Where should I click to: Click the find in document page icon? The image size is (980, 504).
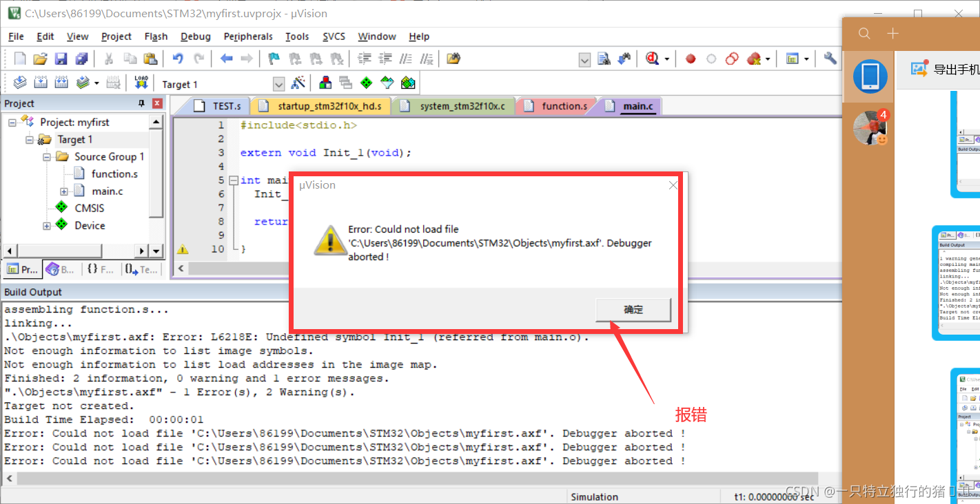tap(604, 59)
